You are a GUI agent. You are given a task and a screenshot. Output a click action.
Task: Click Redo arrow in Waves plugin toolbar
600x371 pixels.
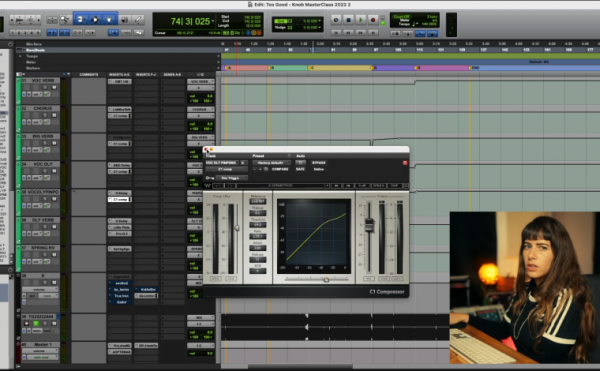click(x=230, y=186)
